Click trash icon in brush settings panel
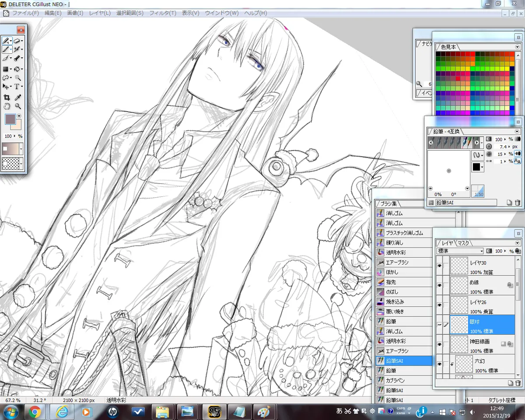525x420 pixels. [x=518, y=203]
